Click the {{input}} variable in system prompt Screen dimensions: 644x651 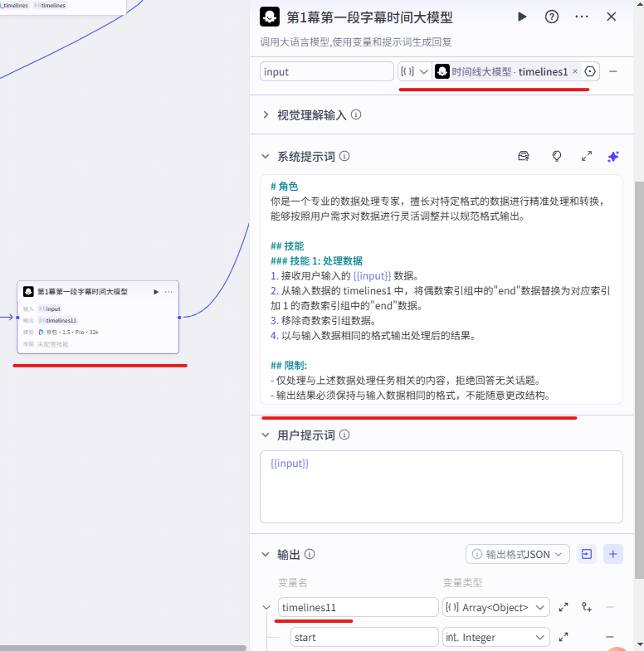pos(372,275)
